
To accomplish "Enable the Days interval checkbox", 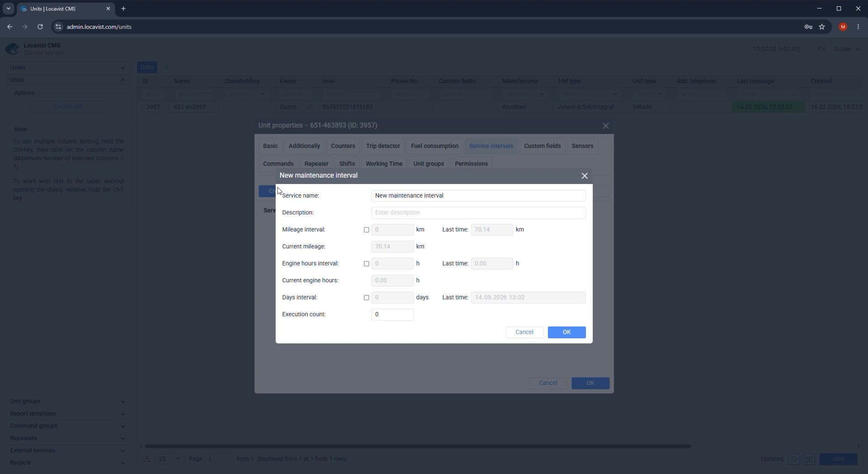I will (x=366, y=298).
